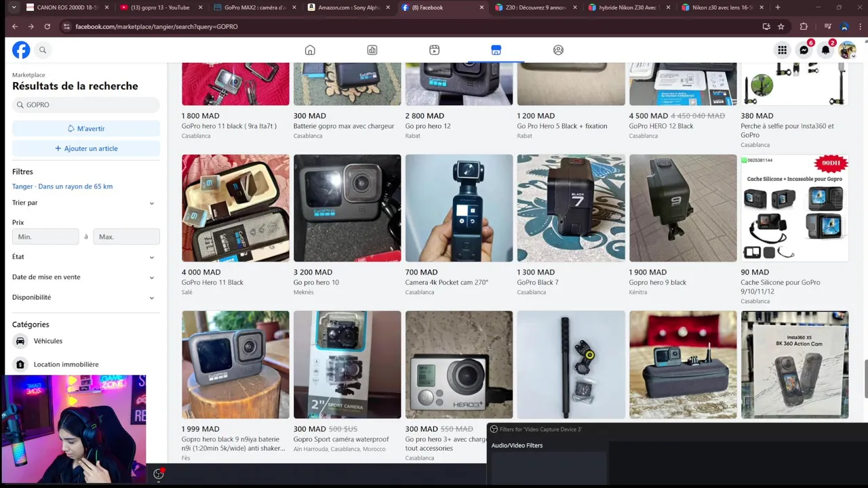Viewport: 868px width, 488px height.
Task: Click the Marketplace breadcrumb link
Action: pos(28,75)
